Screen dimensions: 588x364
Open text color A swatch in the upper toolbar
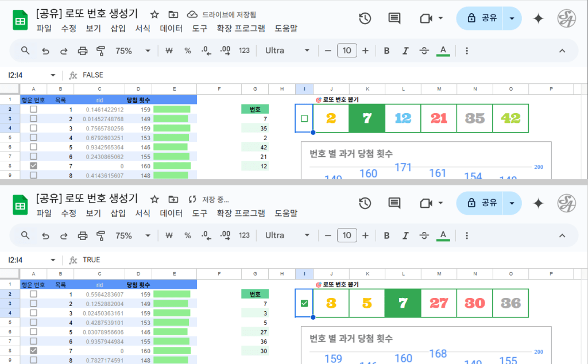(443, 51)
